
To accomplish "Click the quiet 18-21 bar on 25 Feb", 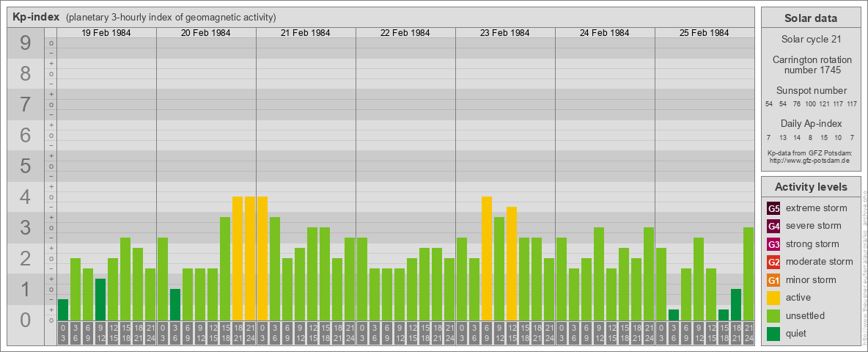I will pos(736,304).
